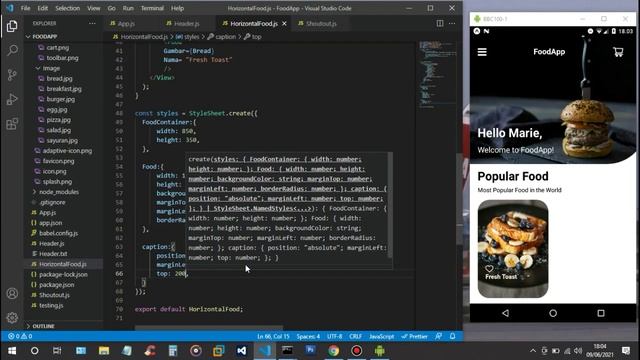
Task: Open burger.jpg in explorer
Action: pyautogui.click(x=60, y=99)
